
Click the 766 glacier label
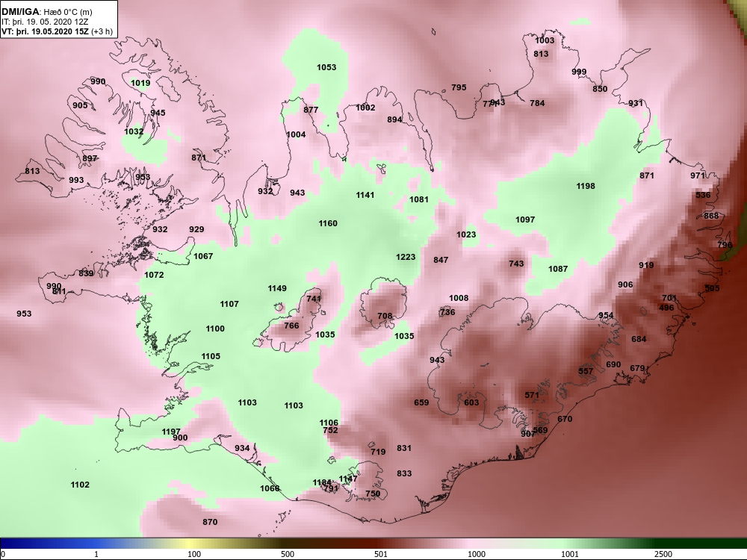291,326
